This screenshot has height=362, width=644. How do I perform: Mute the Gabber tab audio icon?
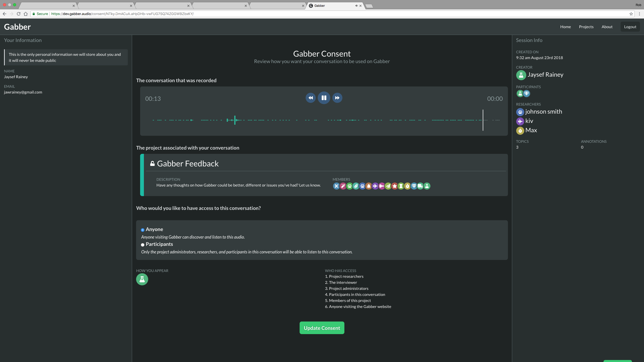coord(356,6)
